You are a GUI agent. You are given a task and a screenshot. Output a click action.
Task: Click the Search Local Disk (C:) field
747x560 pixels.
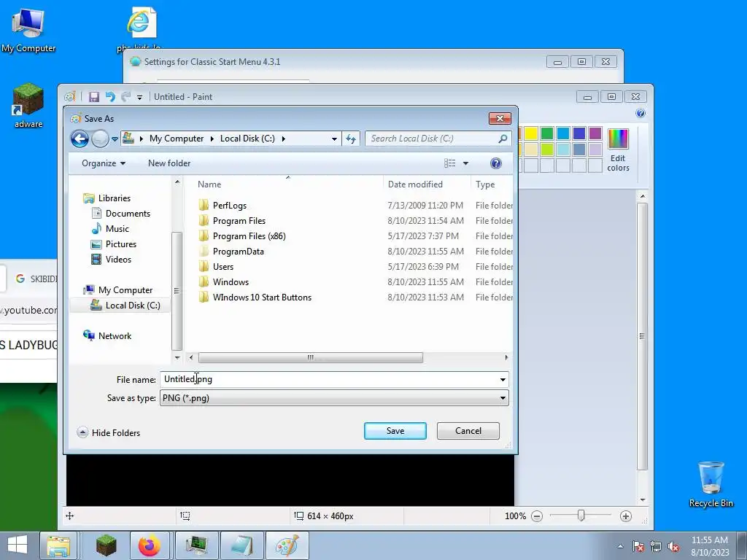pyautogui.click(x=438, y=139)
